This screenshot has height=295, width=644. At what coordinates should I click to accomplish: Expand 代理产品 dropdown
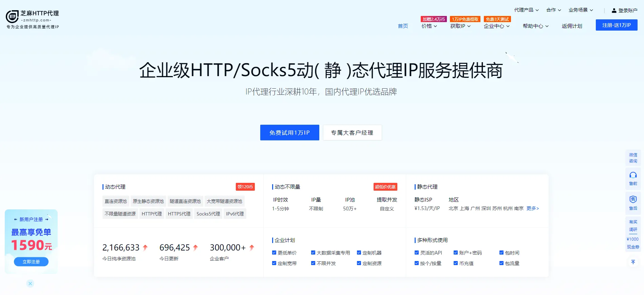[x=526, y=10]
